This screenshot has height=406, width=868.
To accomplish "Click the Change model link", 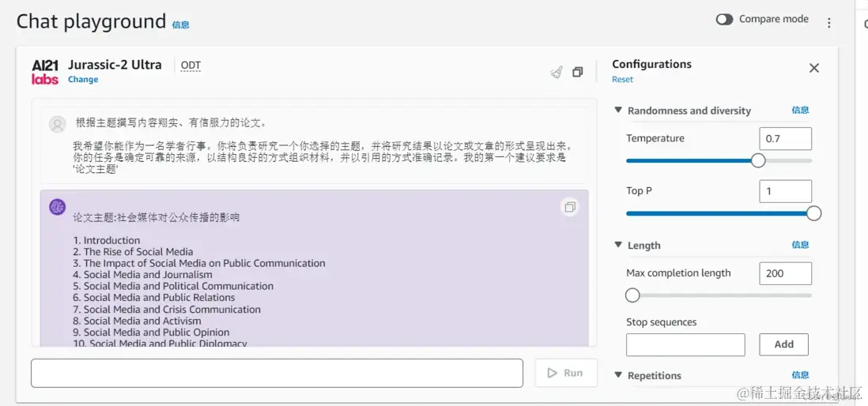I will click(x=83, y=80).
